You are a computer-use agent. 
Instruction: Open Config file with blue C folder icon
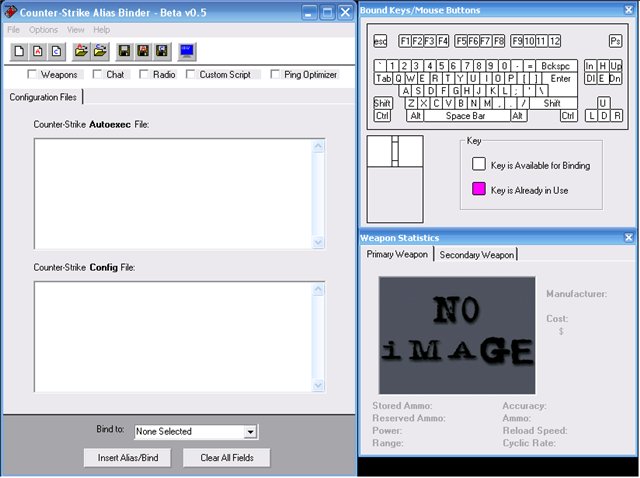[x=100, y=51]
